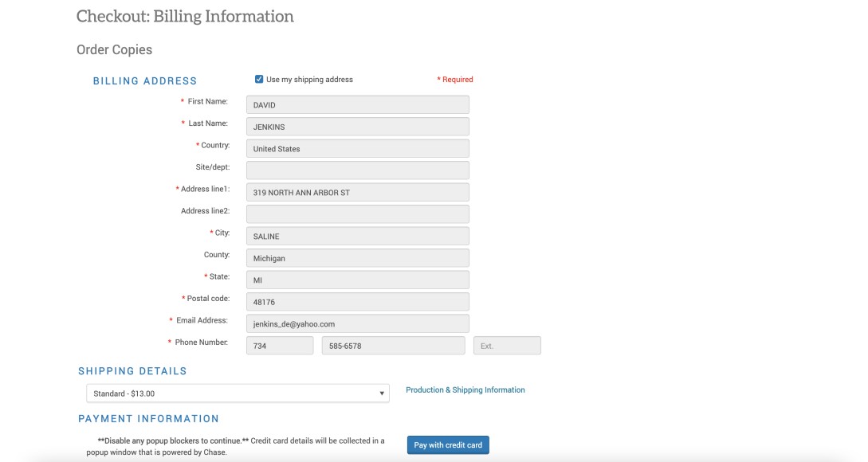Image resolution: width=868 pixels, height=462 pixels.
Task: Open the Standard - $13.00 shipping dropdown
Action: tap(238, 393)
